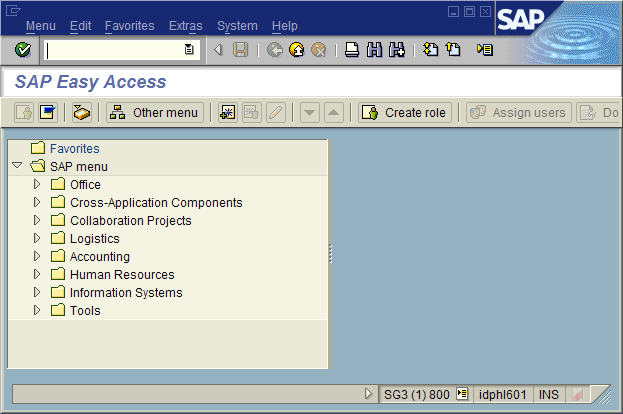Expand the Information Systems node

[x=37, y=292]
